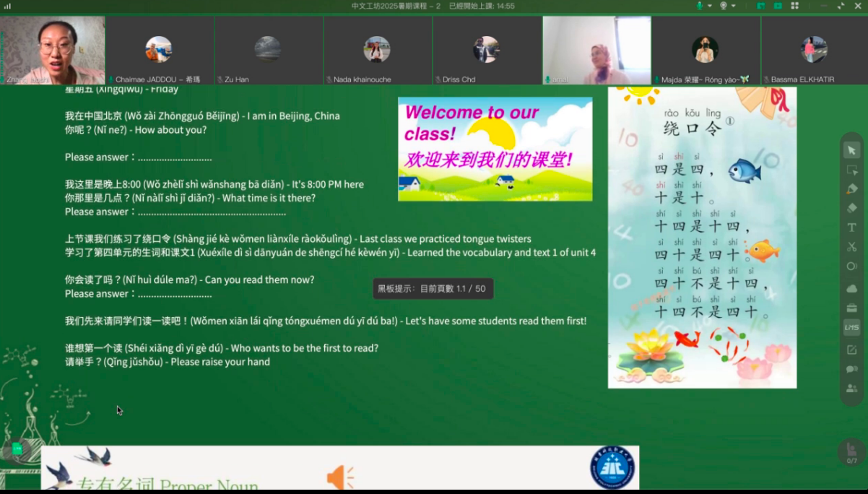This screenshot has height=494, width=868.
Task: Turn off your camera
Action: (x=724, y=6)
